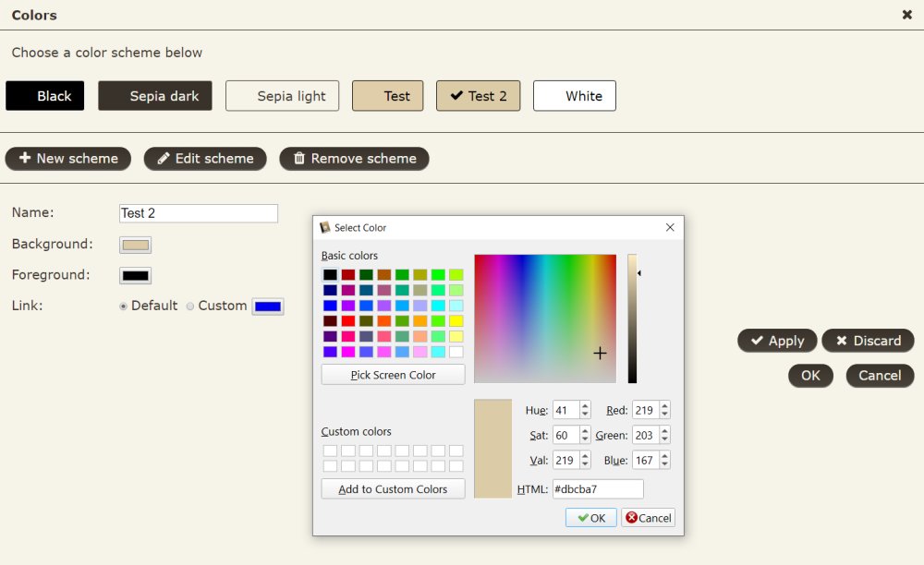Discard the scheme edits

(x=868, y=341)
